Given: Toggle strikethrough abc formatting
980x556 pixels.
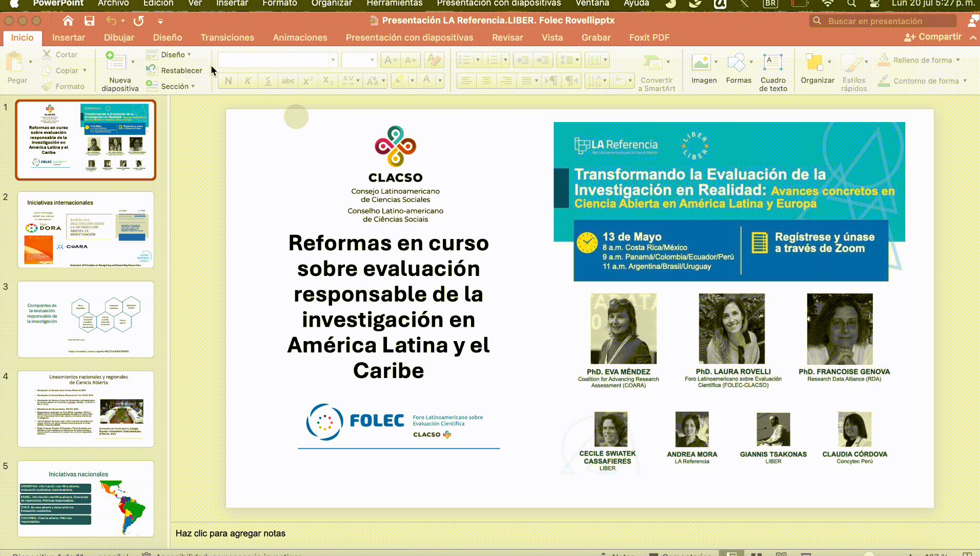Looking at the screenshot, I should [x=288, y=81].
